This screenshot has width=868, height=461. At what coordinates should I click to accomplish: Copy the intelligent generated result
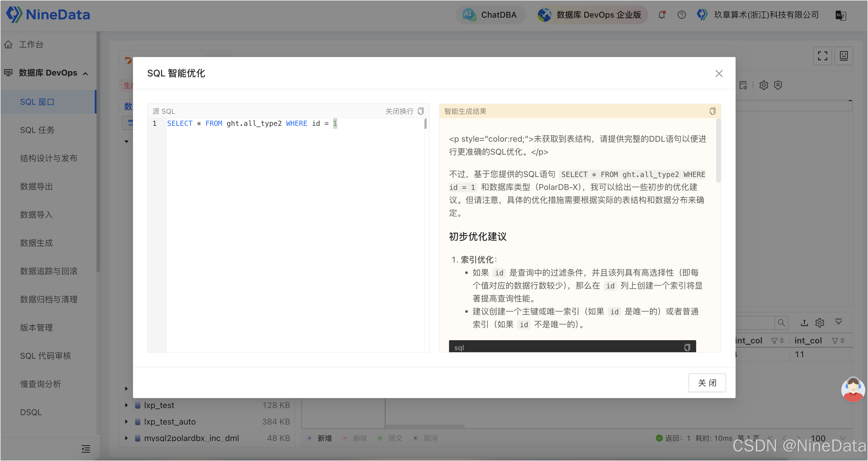click(x=712, y=111)
